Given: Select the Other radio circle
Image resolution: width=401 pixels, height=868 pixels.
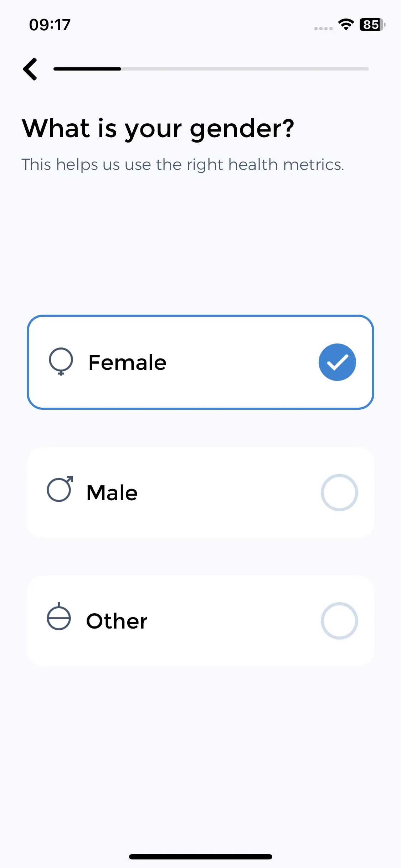Looking at the screenshot, I should click(339, 621).
